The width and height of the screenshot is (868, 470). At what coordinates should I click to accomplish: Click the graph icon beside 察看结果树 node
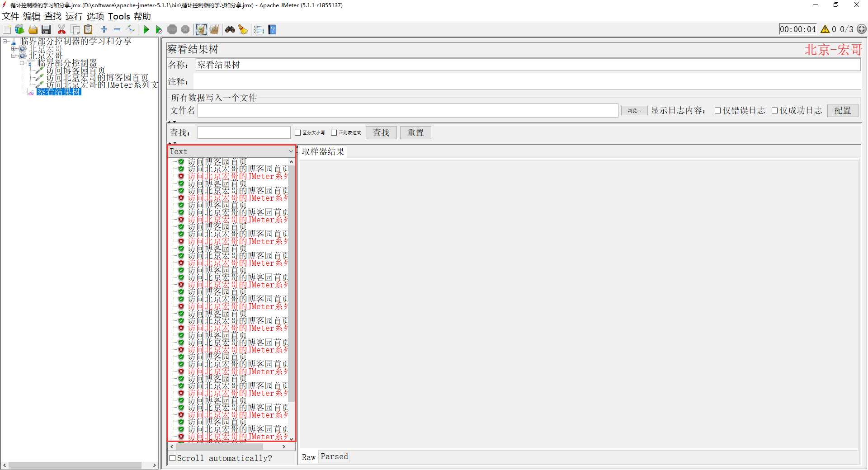(x=31, y=92)
